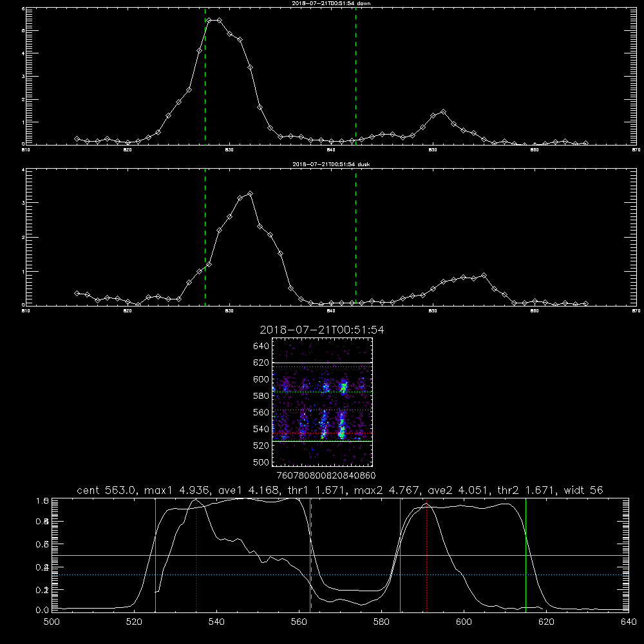This screenshot has width=644, height=644.
Task: Click the red dotted vertical line near 535
Action: pyautogui.click(x=196, y=555)
